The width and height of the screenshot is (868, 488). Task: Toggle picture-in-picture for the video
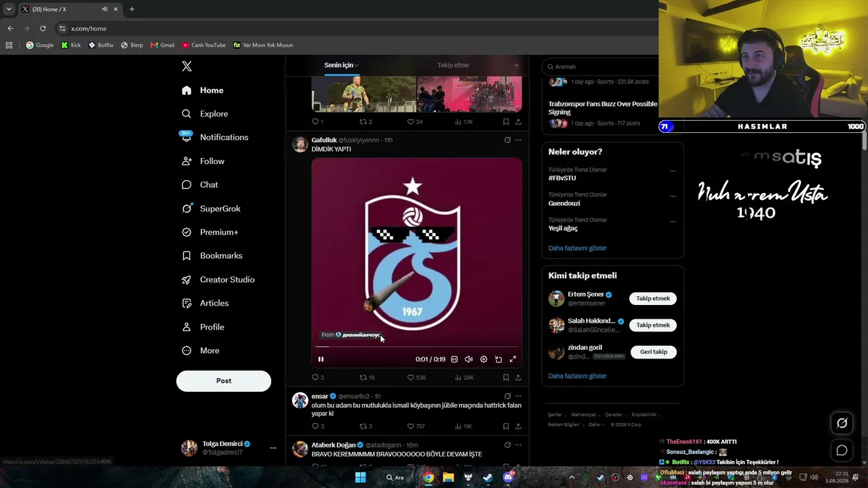[498, 359]
